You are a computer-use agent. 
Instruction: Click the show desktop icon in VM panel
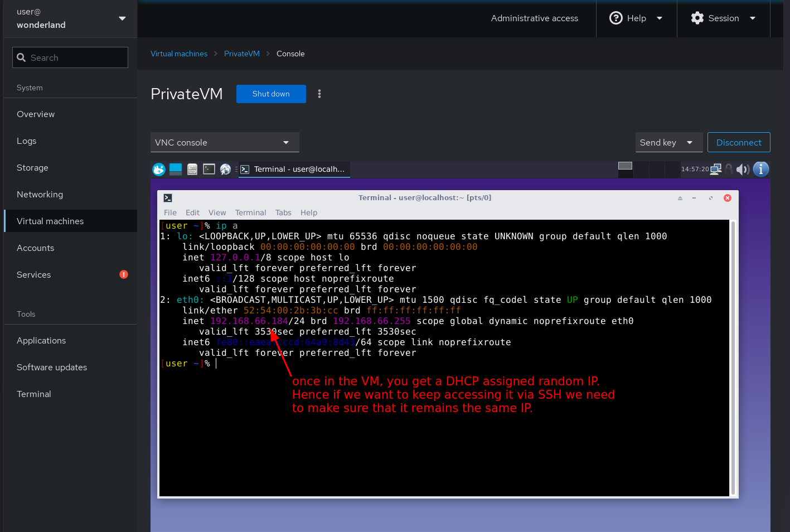pos(176,169)
